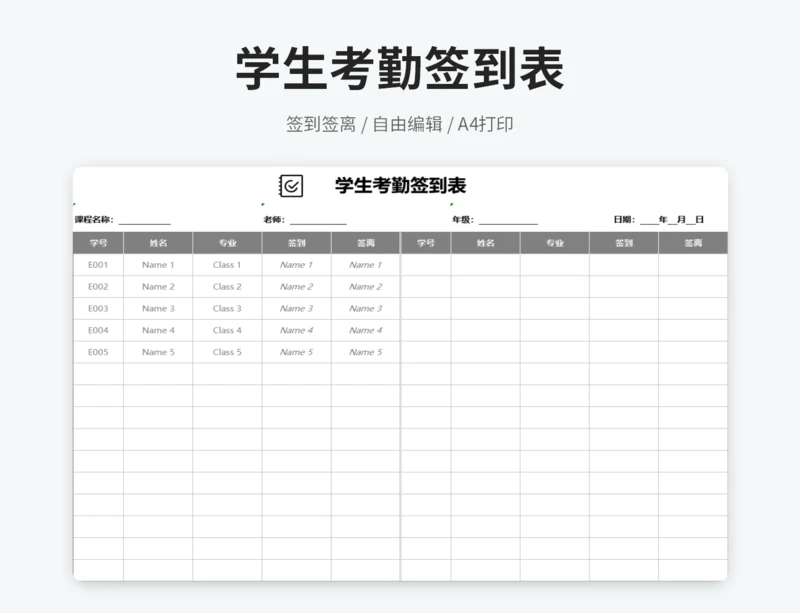This screenshot has height=613, width=800.
Task: Click italic Name 2 under the 签到 column
Action: click(296, 287)
